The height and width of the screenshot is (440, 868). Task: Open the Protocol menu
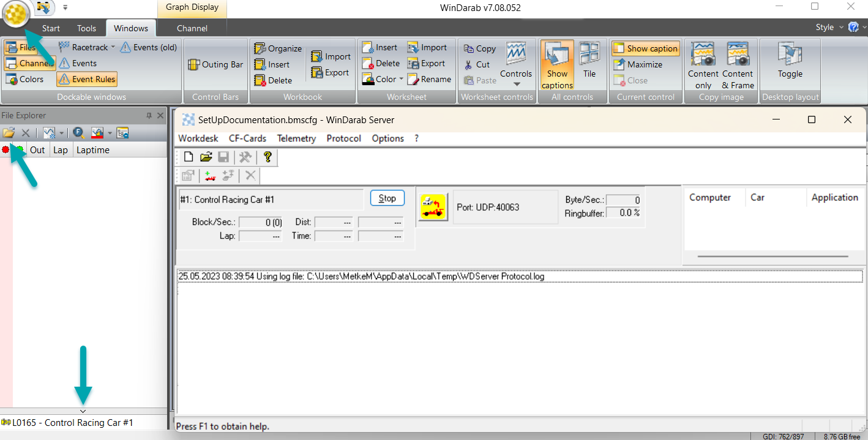(344, 138)
